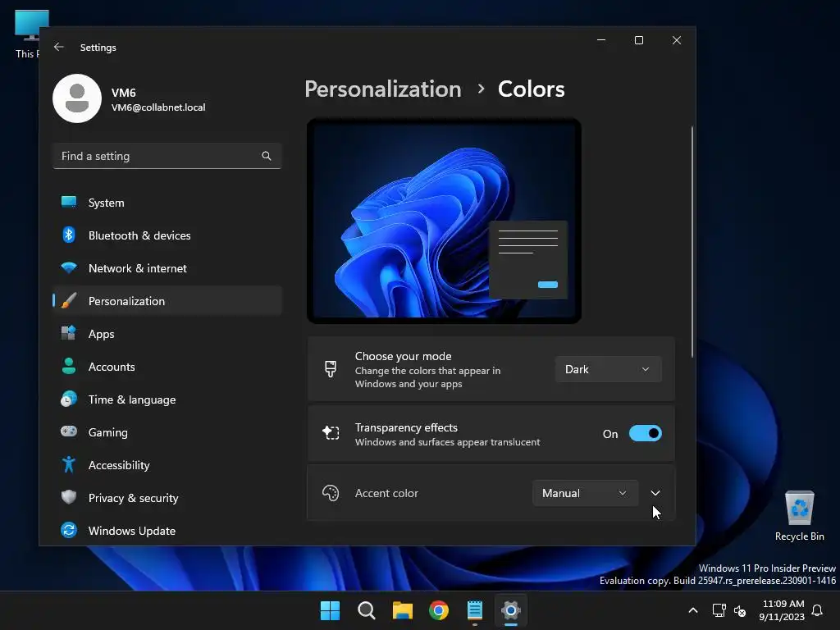The image size is (840, 630).
Task: Open Privacy & security settings
Action: pyautogui.click(x=167, y=498)
